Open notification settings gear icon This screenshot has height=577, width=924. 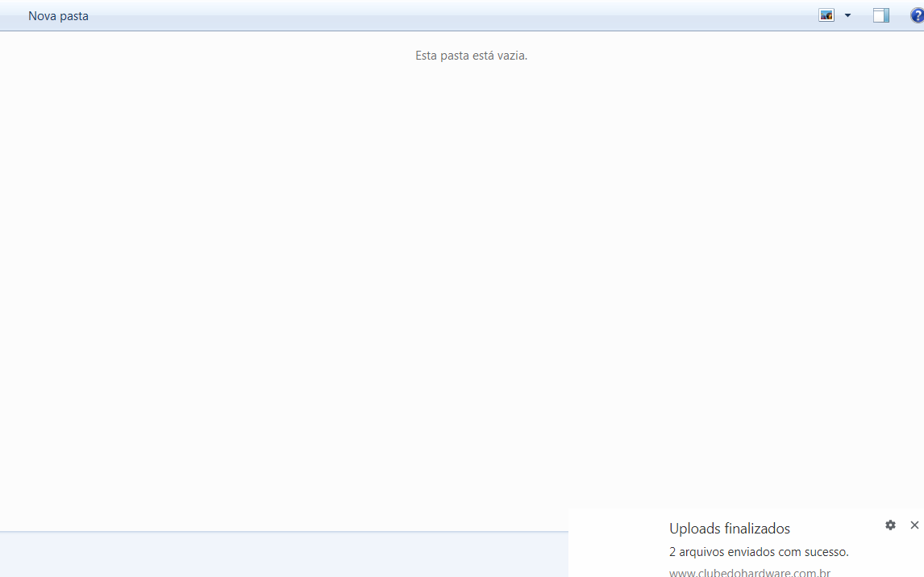(890, 525)
